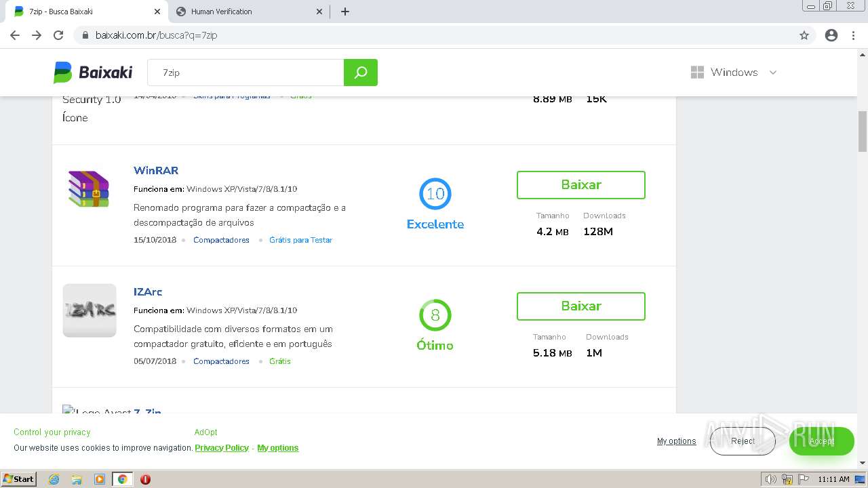Click the address bar URL

pyautogui.click(x=156, y=35)
